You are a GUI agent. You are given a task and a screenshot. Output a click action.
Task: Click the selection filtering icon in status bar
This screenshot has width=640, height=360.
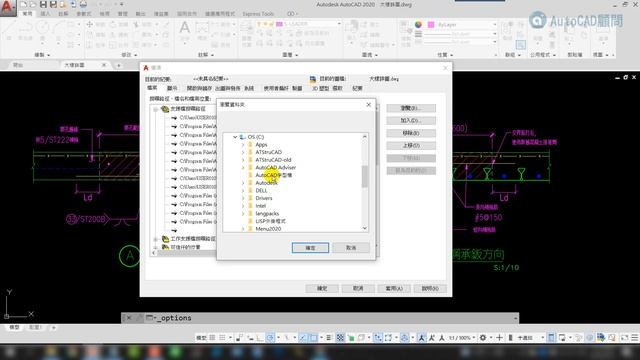(x=388, y=338)
